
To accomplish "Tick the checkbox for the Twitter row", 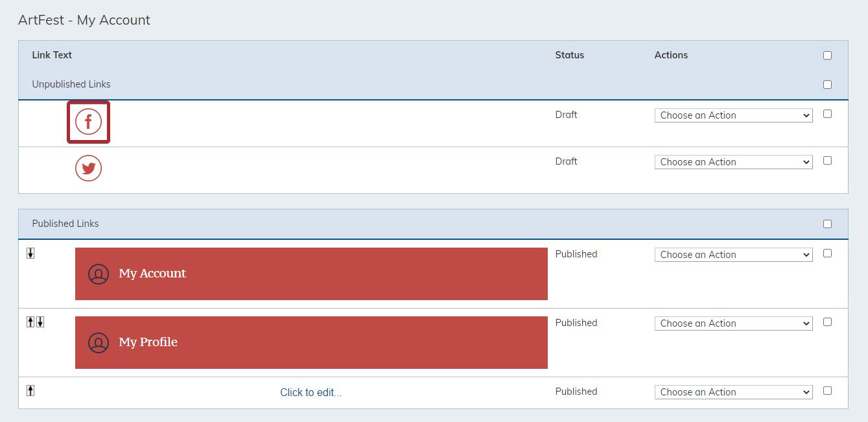I will (827, 161).
